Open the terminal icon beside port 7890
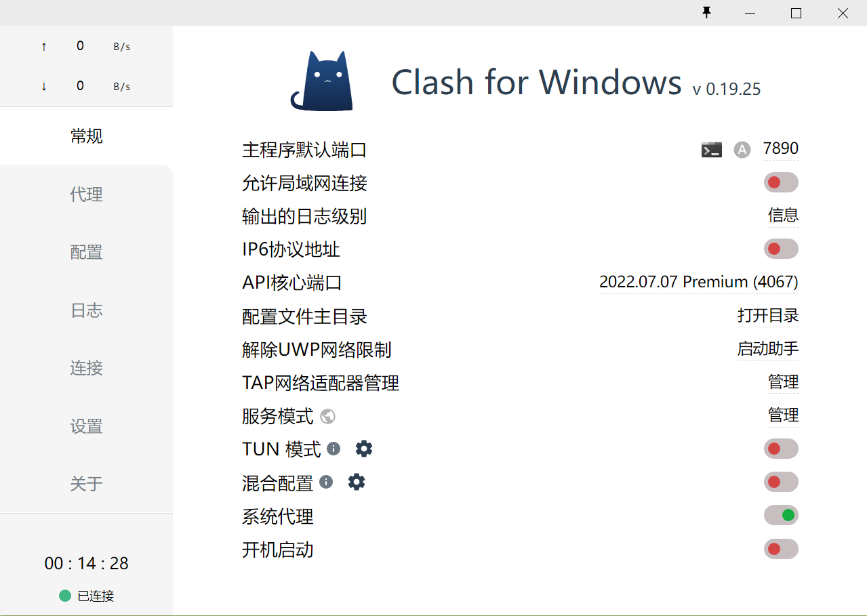Screen dimensions: 867x616 coord(711,150)
